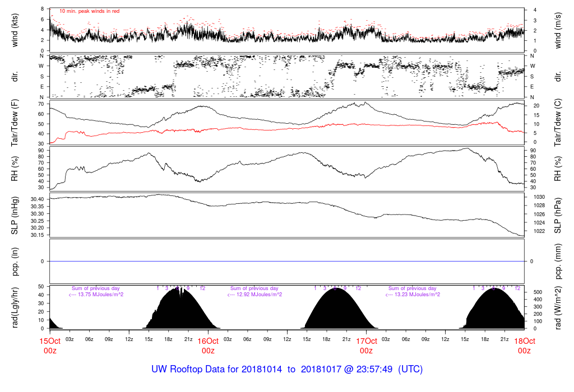Click the 'Tair/Tdew (C)' axis label
Screen dimensions: 574x392
(558, 123)
